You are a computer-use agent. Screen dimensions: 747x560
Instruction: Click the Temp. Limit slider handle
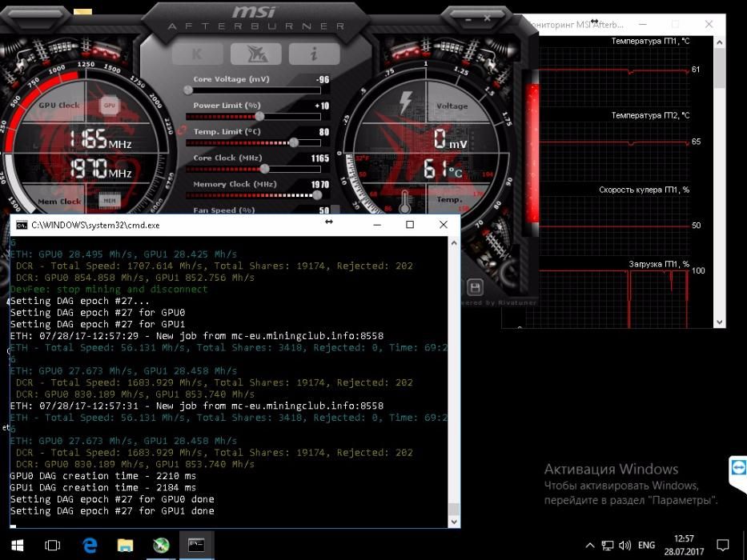point(294,142)
